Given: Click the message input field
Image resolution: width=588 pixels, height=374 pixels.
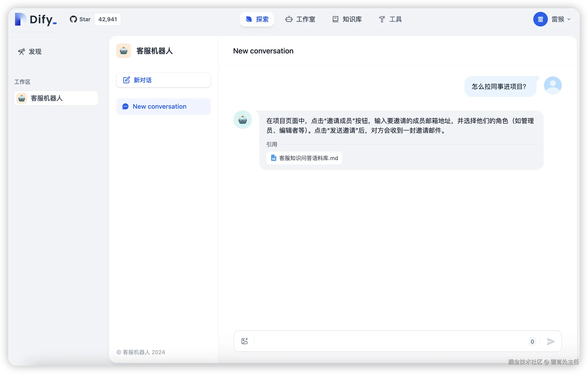Looking at the screenshot, I should tap(378, 342).
